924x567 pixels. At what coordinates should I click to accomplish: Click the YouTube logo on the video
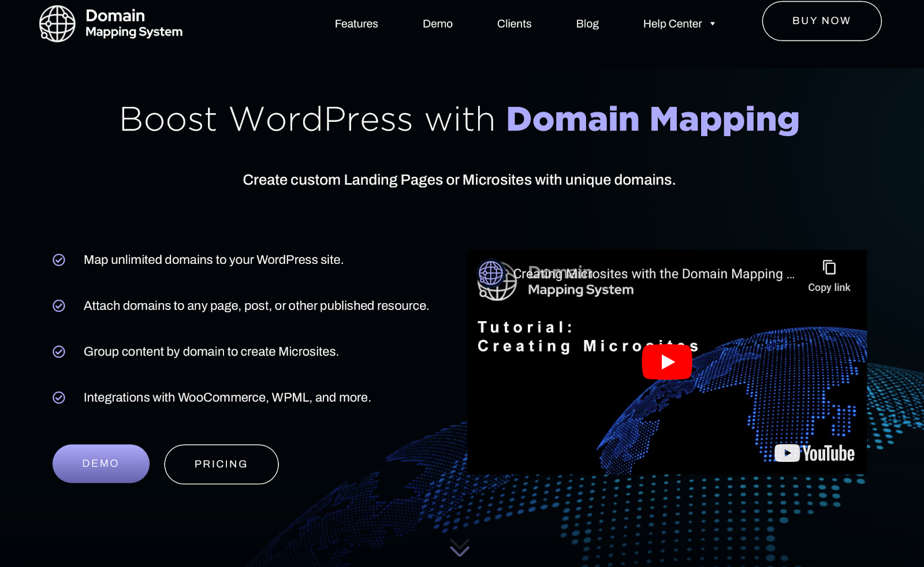coord(814,453)
